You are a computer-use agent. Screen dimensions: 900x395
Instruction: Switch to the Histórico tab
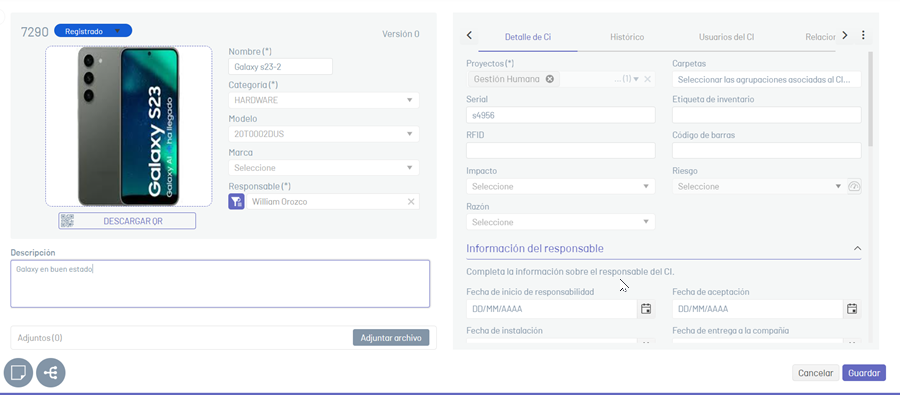[x=627, y=37]
